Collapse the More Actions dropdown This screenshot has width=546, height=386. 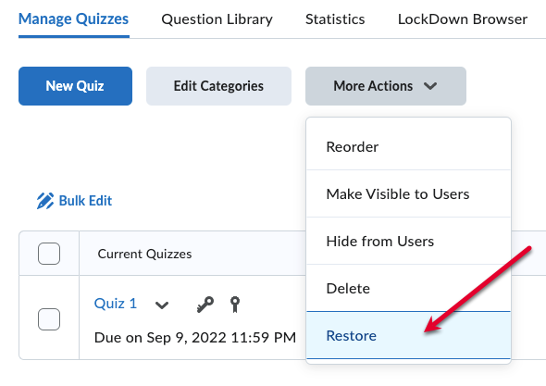385,86
